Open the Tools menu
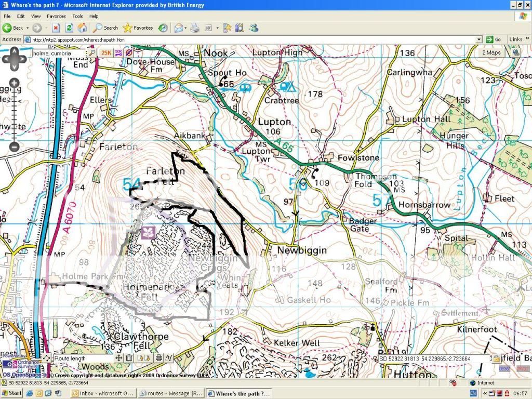The width and height of the screenshot is (532, 399). (x=77, y=16)
